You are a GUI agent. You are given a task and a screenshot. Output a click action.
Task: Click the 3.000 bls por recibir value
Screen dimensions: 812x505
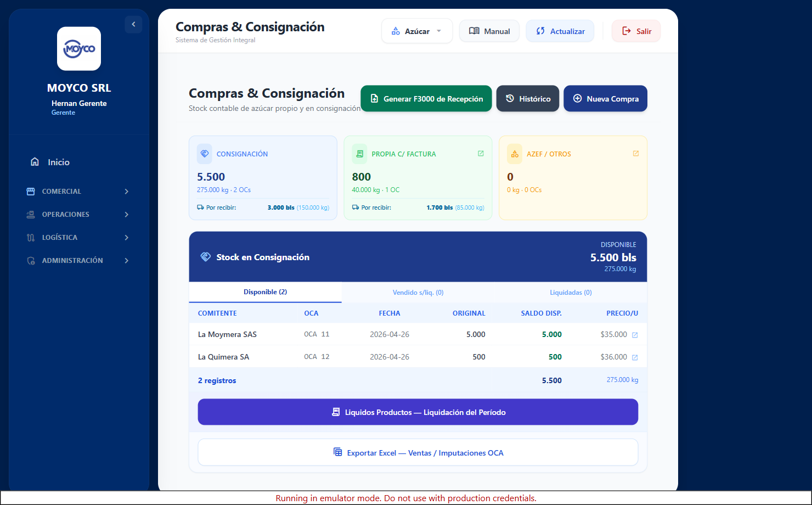pos(281,207)
